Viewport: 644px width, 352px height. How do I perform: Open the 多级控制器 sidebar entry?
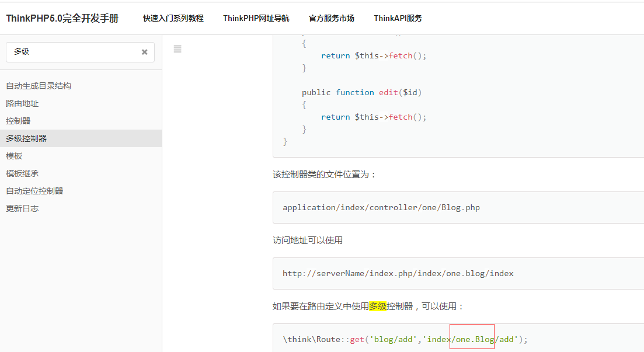[27, 138]
